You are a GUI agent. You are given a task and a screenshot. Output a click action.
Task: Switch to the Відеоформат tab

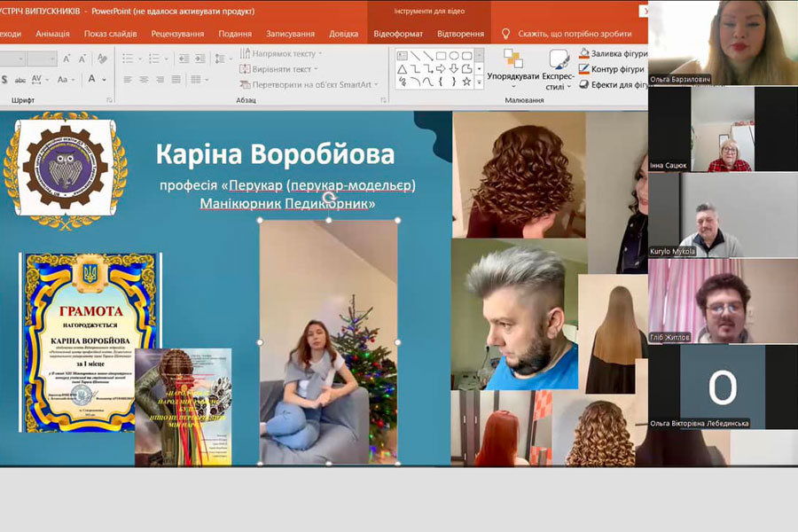[x=398, y=34]
